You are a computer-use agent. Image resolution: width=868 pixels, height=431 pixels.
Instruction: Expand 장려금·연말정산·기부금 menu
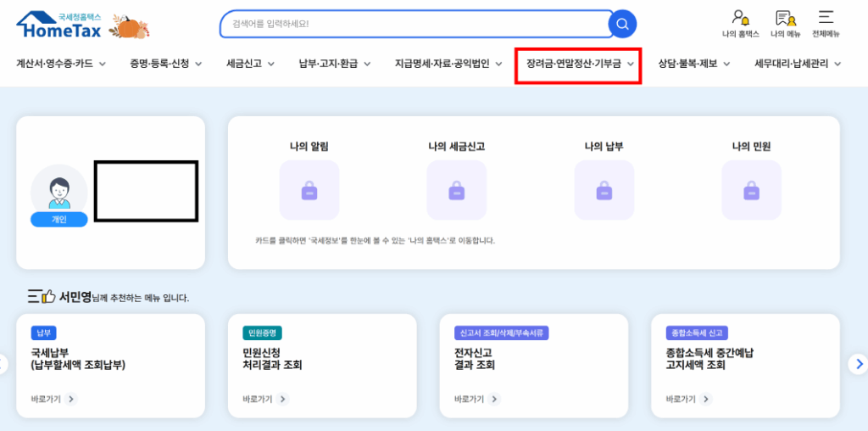click(580, 64)
